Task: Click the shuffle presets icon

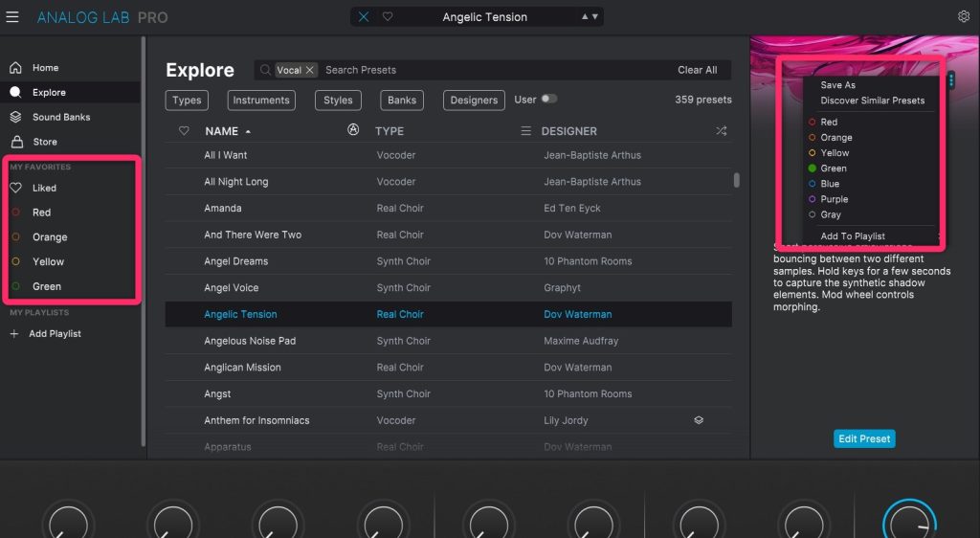Action: pos(721,131)
